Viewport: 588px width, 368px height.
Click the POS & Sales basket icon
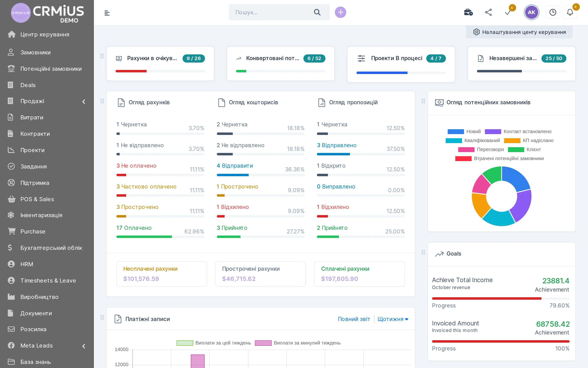point(11,199)
